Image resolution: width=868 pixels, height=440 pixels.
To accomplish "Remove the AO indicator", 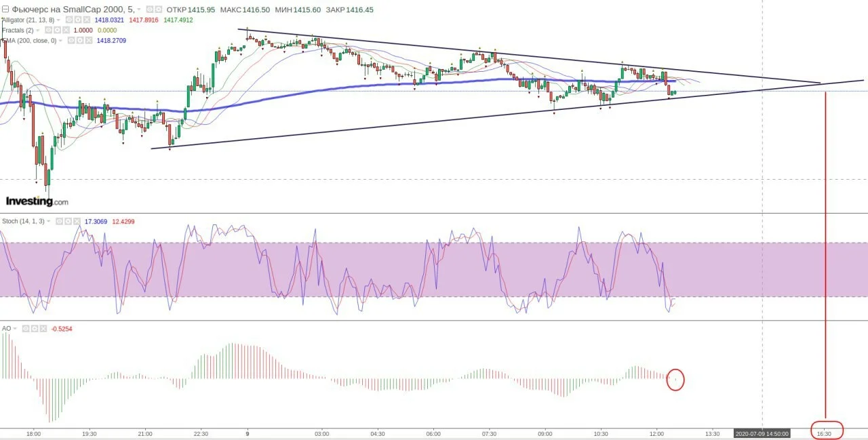I will point(43,329).
